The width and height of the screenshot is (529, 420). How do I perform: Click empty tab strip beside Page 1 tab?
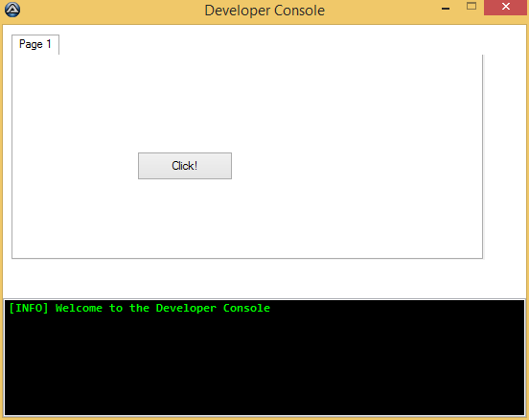[270, 44]
